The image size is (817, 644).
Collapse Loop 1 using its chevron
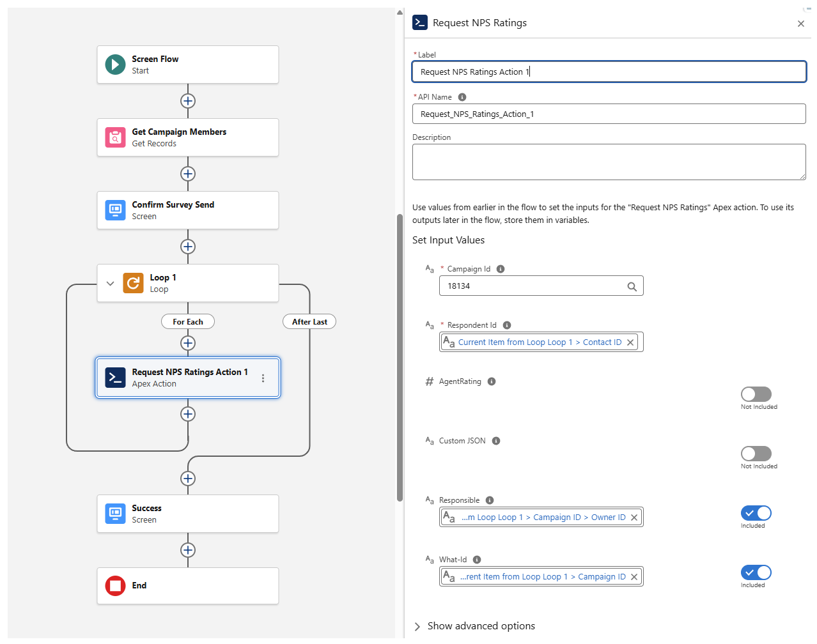click(x=110, y=283)
